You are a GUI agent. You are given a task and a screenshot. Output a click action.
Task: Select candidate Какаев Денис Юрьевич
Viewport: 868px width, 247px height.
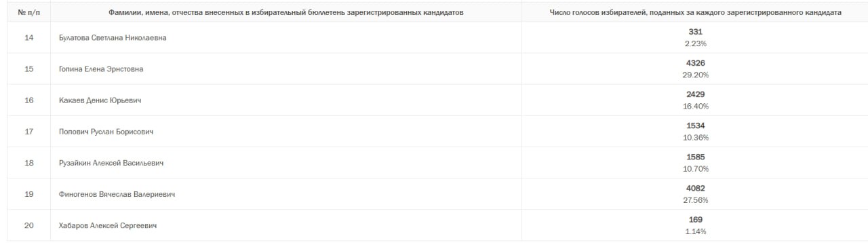pyautogui.click(x=100, y=100)
